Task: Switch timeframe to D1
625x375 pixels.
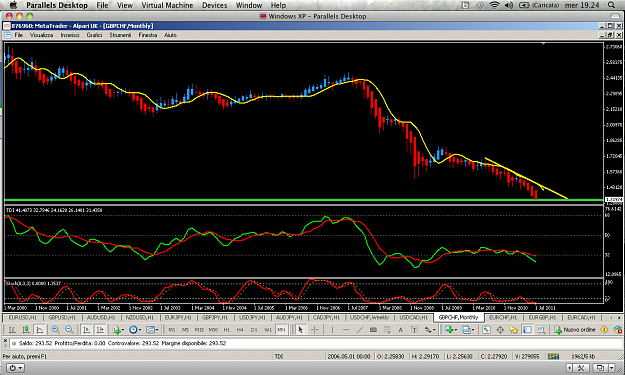Action: click(254, 330)
